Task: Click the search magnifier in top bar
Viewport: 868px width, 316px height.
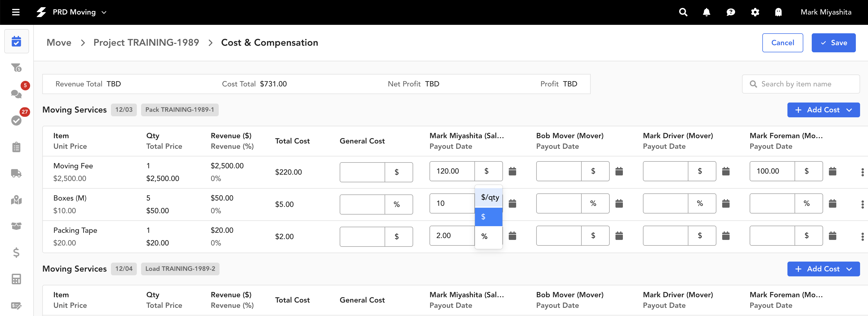Action: pyautogui.click(x=683, y=12)
